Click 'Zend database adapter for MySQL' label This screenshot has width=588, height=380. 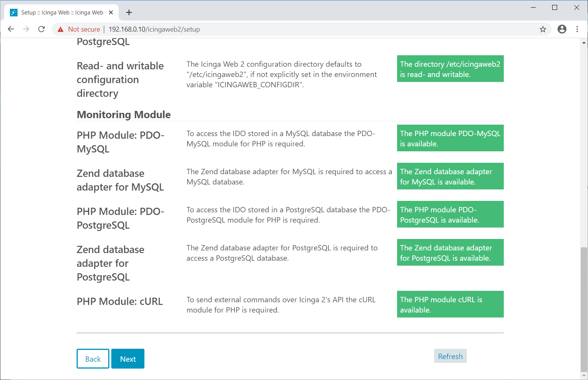pyautogui.click(x=120, y=180)
